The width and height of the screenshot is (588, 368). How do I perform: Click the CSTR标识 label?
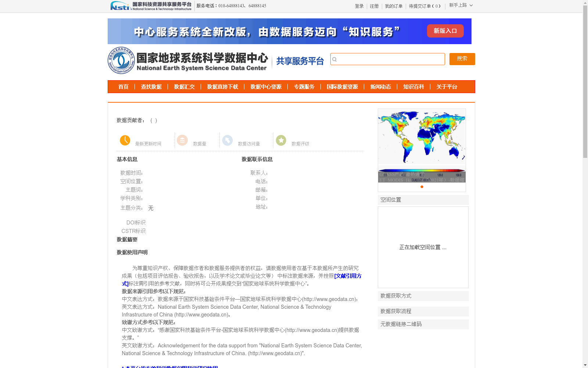pos(133,231)
